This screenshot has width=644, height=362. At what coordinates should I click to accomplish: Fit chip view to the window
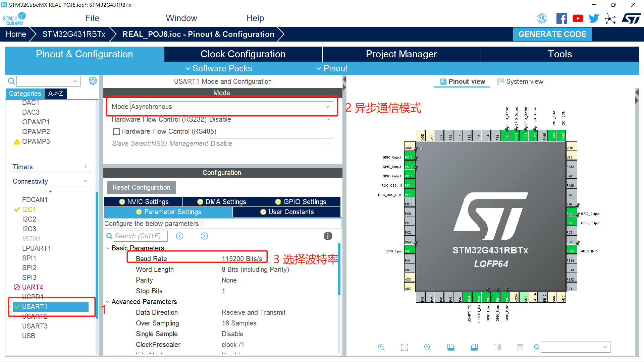[x=405, y=347]
